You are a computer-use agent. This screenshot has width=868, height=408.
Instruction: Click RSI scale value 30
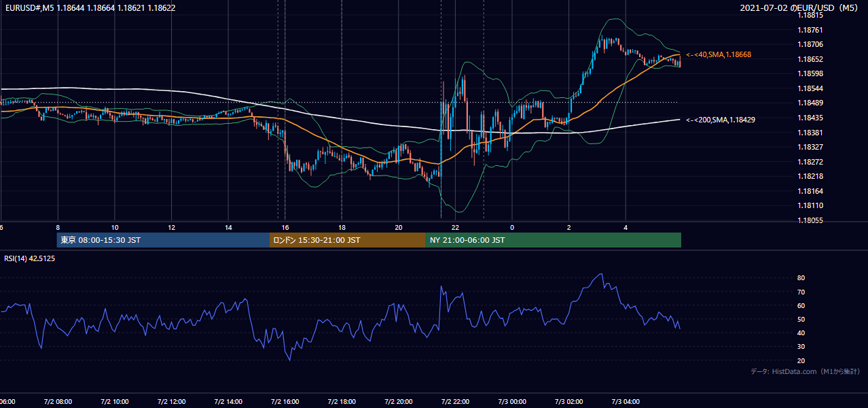tap(801, 346)
